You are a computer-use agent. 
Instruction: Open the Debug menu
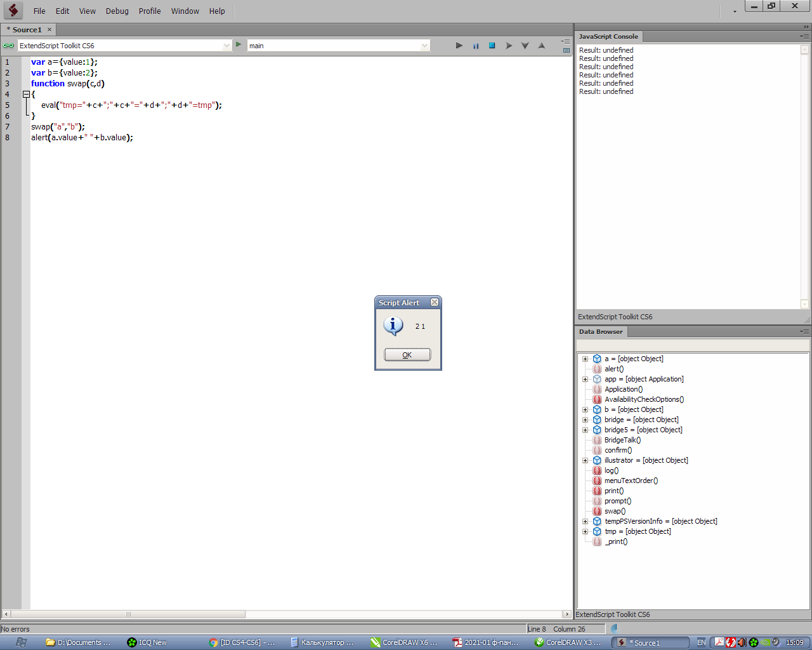tap(117, 11)
